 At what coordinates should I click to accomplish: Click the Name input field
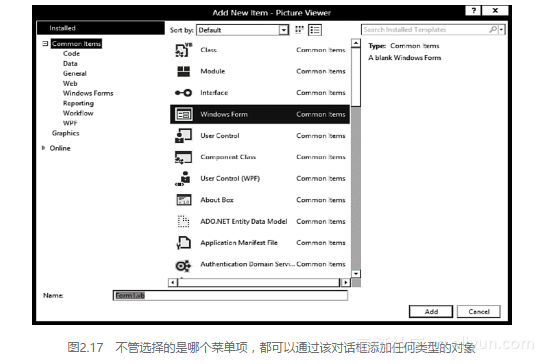click(230, 296)
